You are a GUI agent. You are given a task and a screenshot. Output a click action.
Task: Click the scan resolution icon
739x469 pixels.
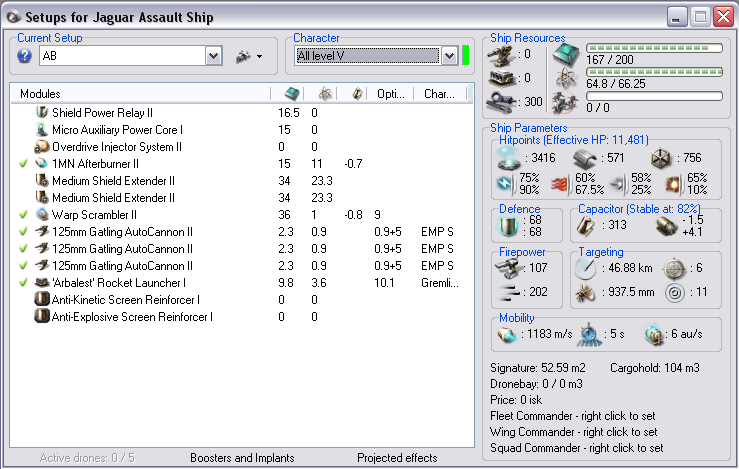586,293
